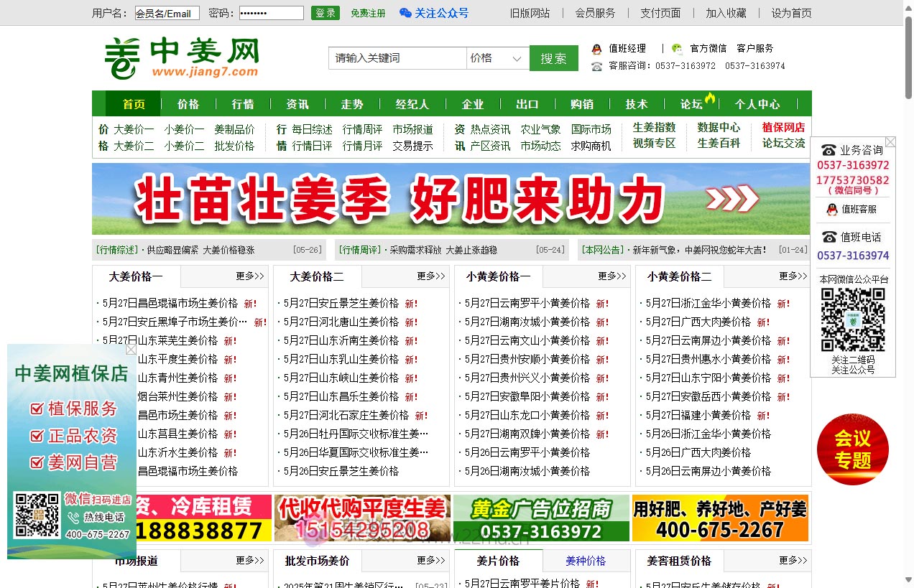Click the phone icon above 0537-3163974
Screen dimensions: 914x588
(x=829, y=237)
